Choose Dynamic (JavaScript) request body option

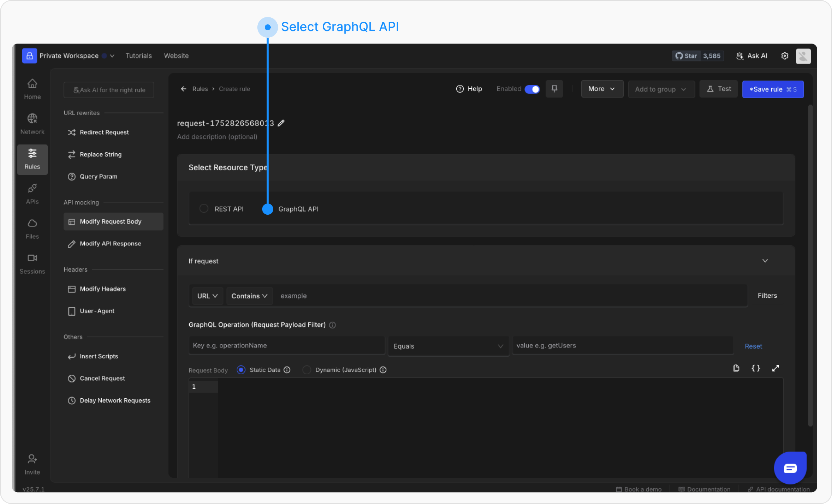point(307,370)
